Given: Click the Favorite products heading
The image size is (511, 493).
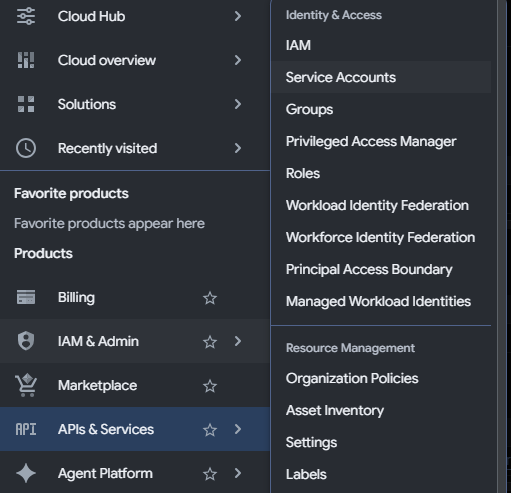Looking at the screenshot, I should (x=71, y=193).
